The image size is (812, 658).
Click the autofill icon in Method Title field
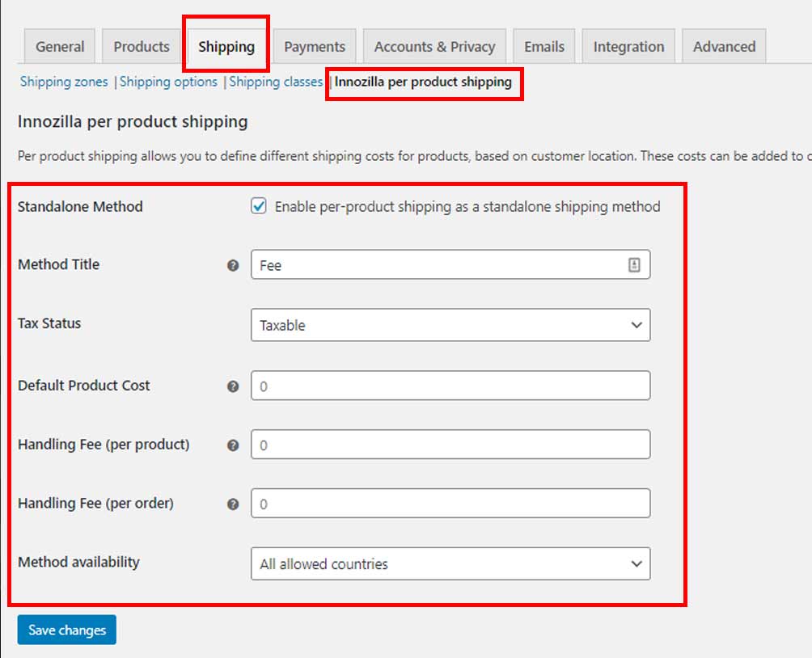(x=634, y=264)
